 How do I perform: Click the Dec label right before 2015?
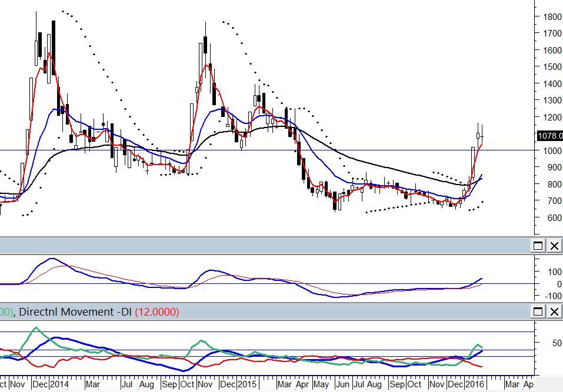(228, 384)
